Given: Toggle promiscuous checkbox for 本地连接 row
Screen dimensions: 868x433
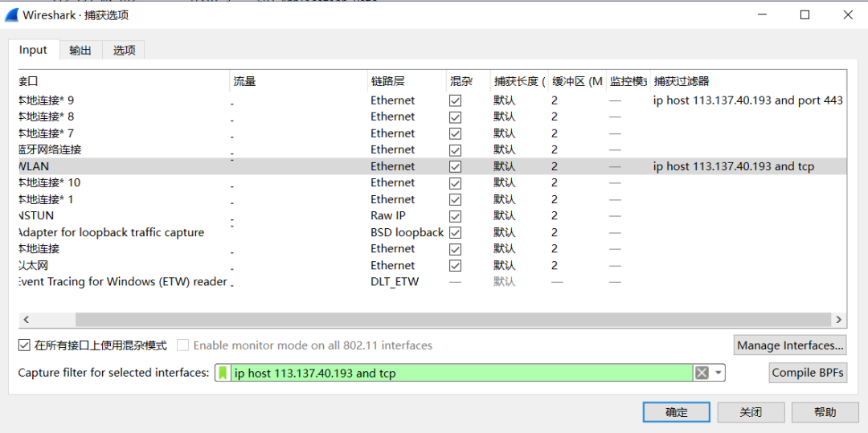Looking at the screenshot, I should (x=455, y=249).
